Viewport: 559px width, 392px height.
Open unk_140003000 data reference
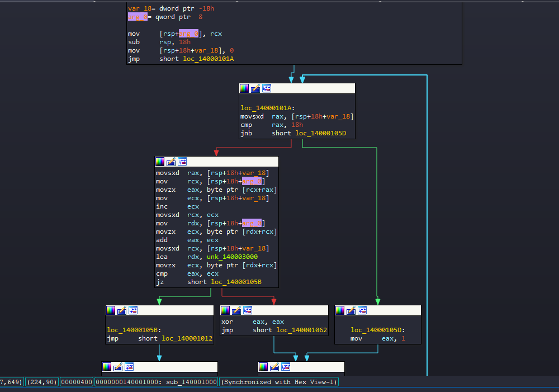tap(232, 257)
